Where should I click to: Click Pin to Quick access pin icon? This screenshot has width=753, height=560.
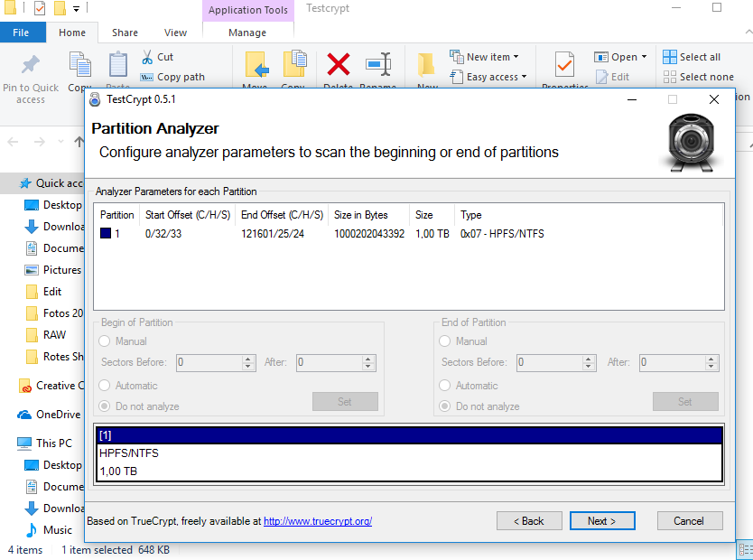pos(31,65)
